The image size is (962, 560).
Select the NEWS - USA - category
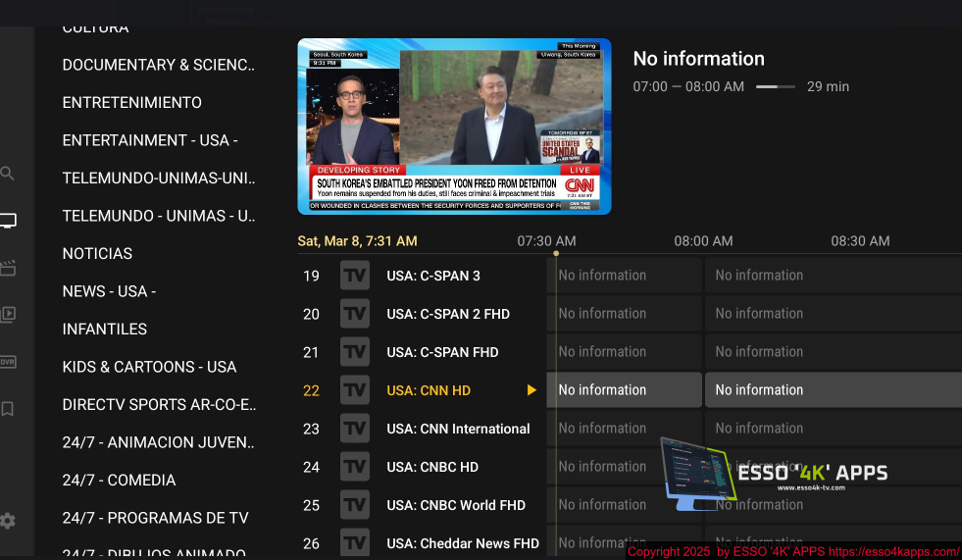pyautogui.click(x=109, y=291)
